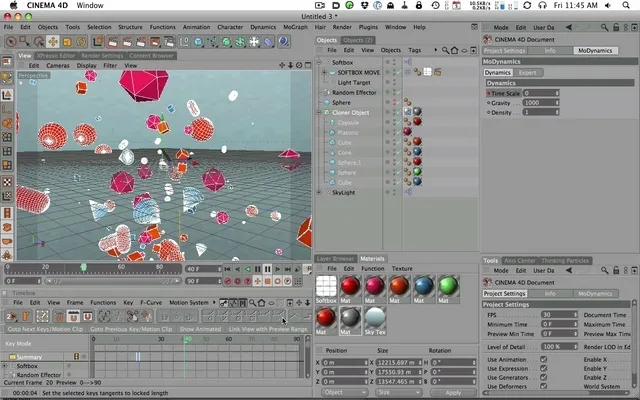
Task: Expand the SOFTBOX MOVE tree item
Action: [324, 72]
